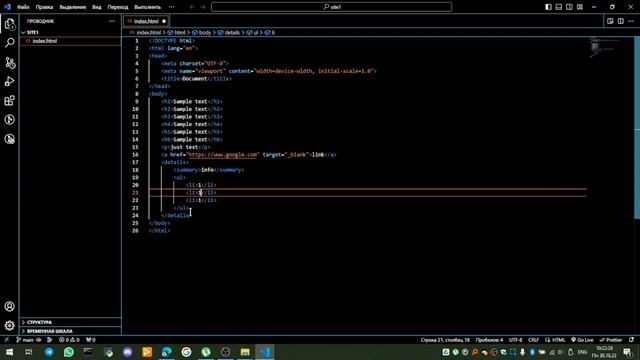
Task: Click the remote window status bar icon
Action: tap(7, 340)
